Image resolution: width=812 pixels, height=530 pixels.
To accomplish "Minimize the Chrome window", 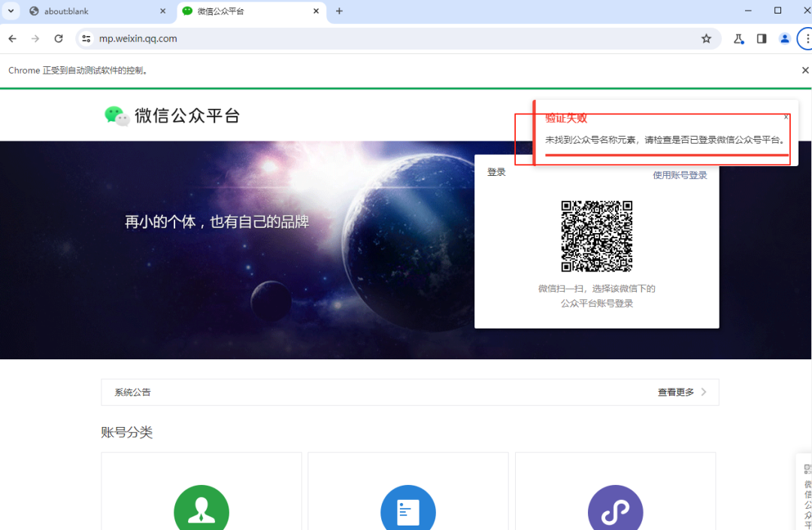I will [748, 11].
